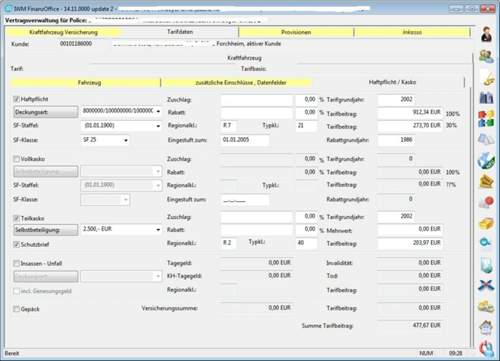500x361 pixels.
Task: Open the yellow folder tray icon
Action: coord(486,181)
